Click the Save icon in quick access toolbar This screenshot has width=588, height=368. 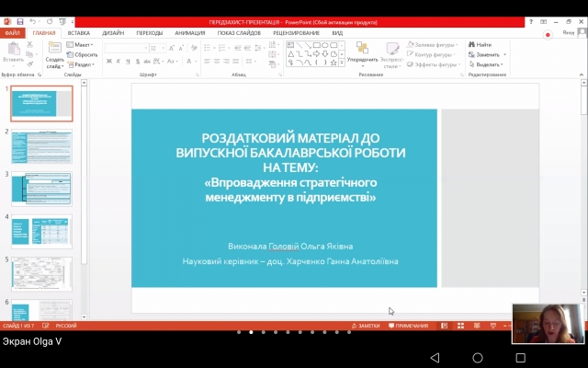[x=20, y=20]
